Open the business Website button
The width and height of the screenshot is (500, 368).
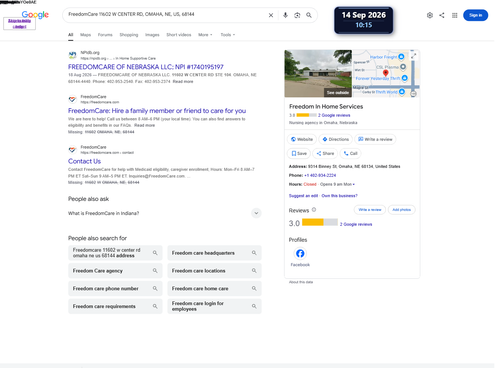[302, 139]
